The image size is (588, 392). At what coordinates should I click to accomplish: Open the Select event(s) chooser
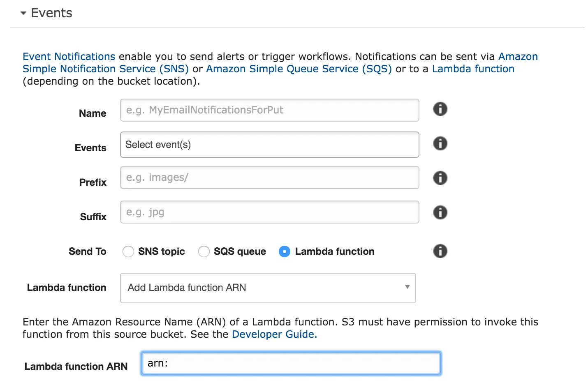tap(269, 145)
